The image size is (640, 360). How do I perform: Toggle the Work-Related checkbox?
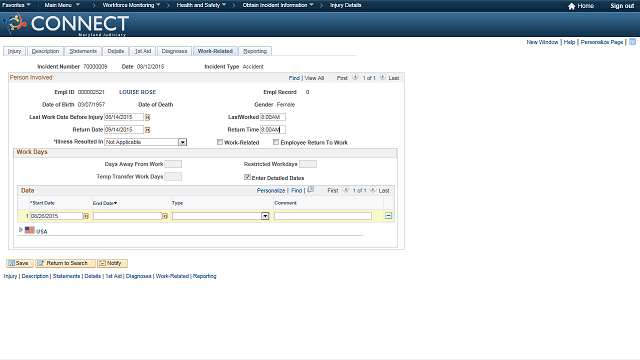[220, 142]
